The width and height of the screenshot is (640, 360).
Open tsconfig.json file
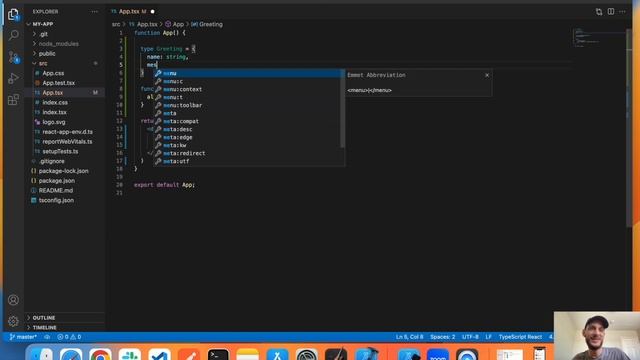[x=65, y=200]
